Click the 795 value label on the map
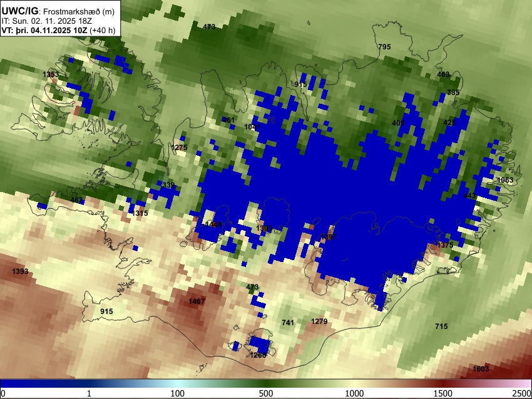Viewport: 532px width, 399px height. 384,47
